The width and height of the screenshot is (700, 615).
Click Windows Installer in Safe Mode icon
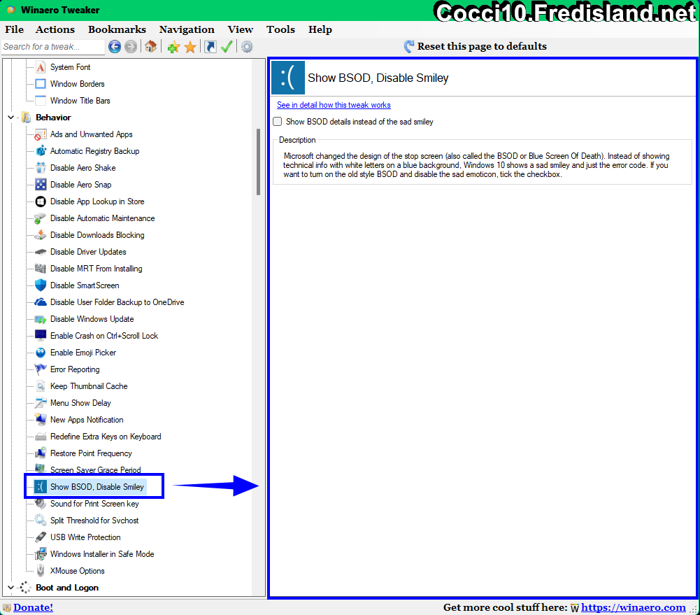(41, 554)
